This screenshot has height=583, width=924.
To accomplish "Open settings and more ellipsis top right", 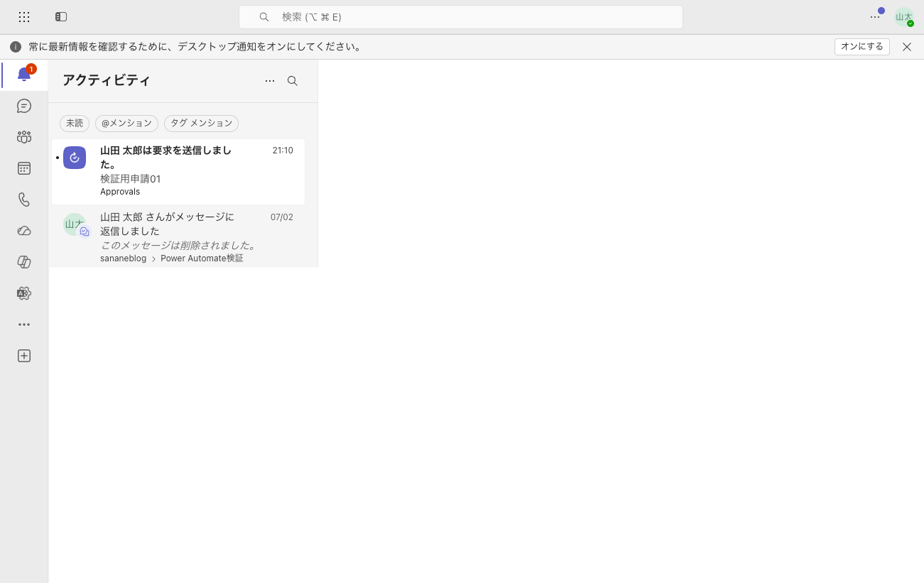I will [875, 16].
